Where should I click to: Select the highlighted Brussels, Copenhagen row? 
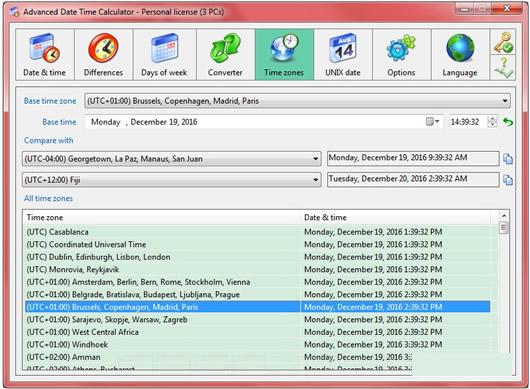[x=257, y=307]
